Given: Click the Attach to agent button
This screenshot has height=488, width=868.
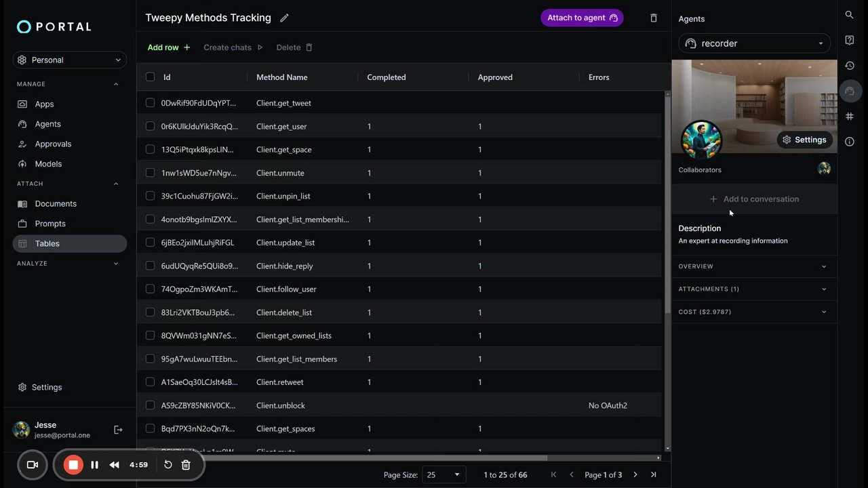Looking at the screenshot, I should tap(582, 18).
